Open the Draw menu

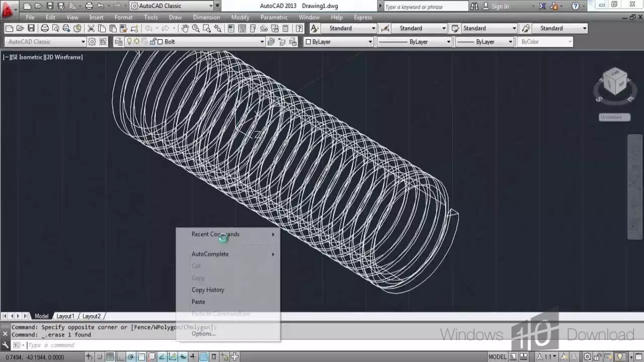(175, 17)
